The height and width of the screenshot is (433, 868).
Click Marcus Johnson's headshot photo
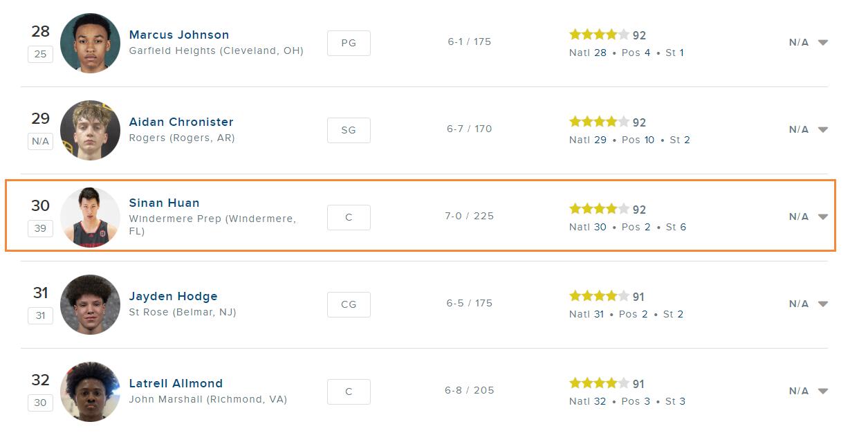point(90,43)
